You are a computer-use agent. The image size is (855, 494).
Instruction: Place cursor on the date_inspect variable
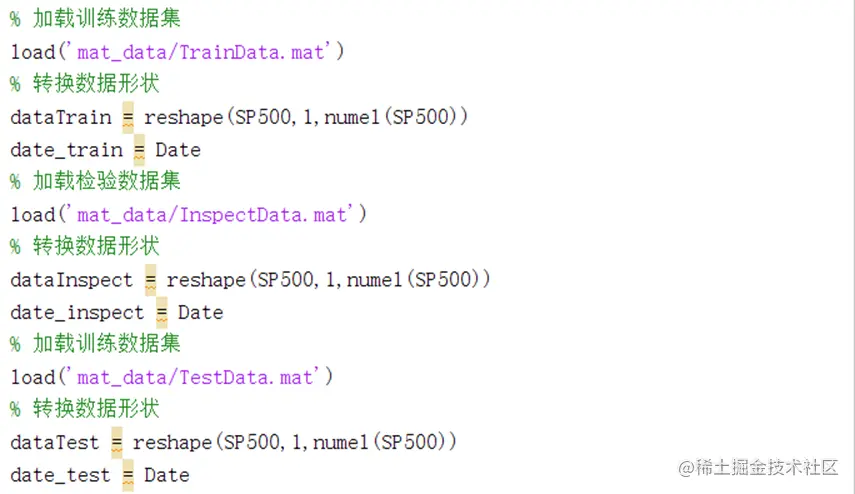pyautogui.click(x=77, y=313)
